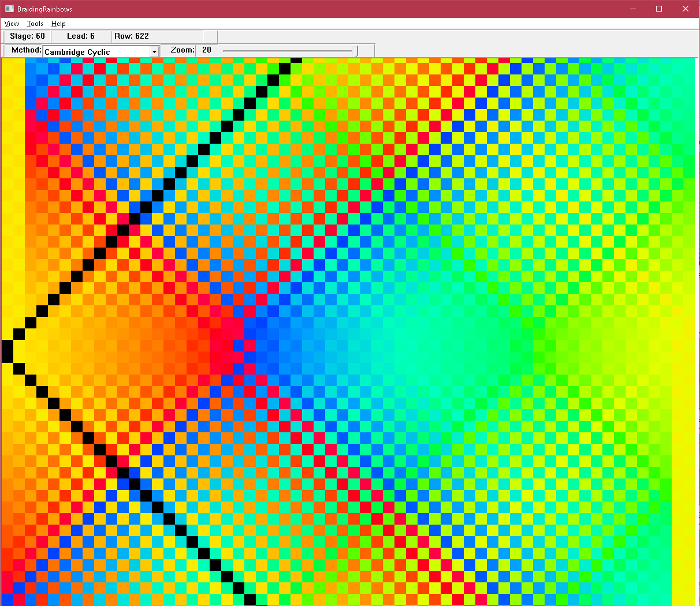700x606 pixels.
Task: Click the Zoom slider thumb
Action: [x=355, y=51]
